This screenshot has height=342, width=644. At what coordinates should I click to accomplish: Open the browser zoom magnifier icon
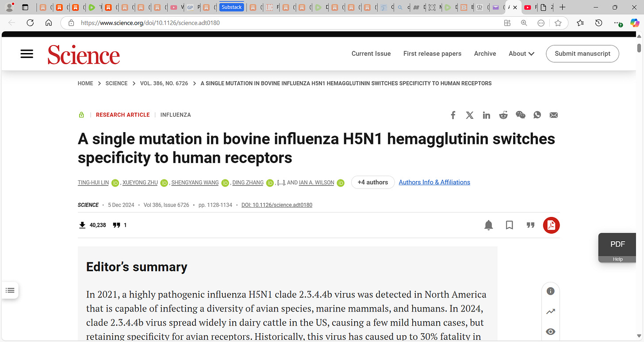tap(524, 23)
